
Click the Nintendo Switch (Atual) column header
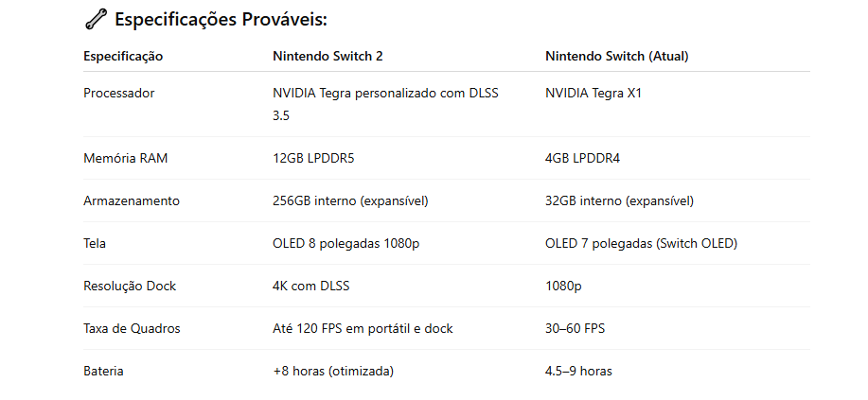point(616,57)
